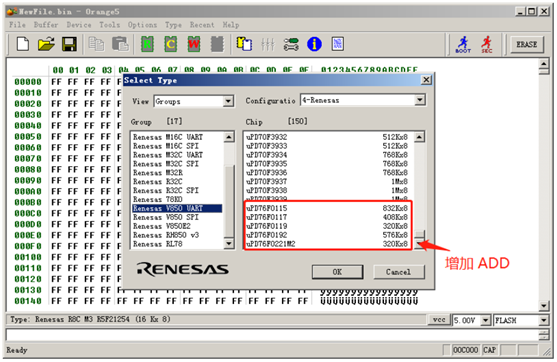The image size is (557, 362).
Task: Open a file with the folder icon
Action: coord(46,44)
